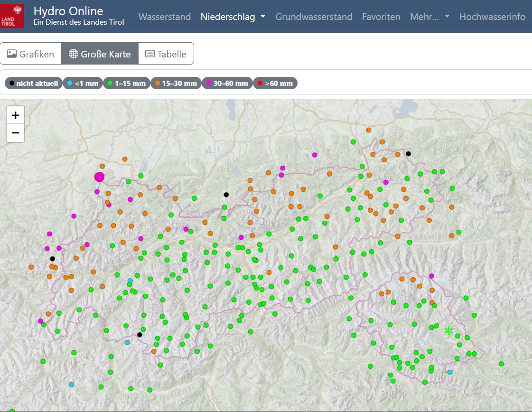Toggle the '>60 mm' legend filter
The width and height of the screenshot is (532, 412).
(x=275, y=83)
